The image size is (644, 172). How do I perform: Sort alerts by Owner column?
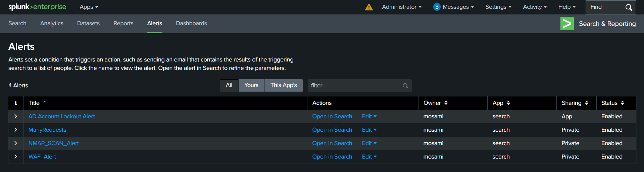(x=436, y=103)
